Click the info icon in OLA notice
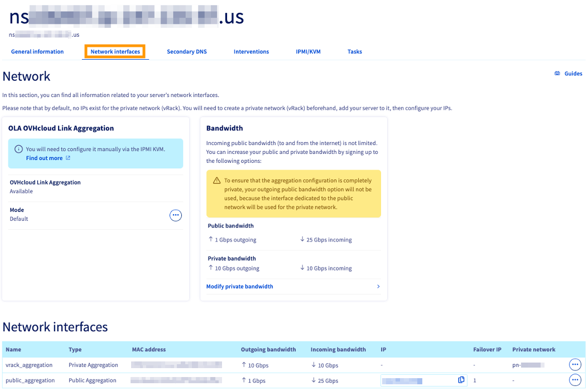The height and width of the screenshot is (391, 588). (x=18, y=149)
